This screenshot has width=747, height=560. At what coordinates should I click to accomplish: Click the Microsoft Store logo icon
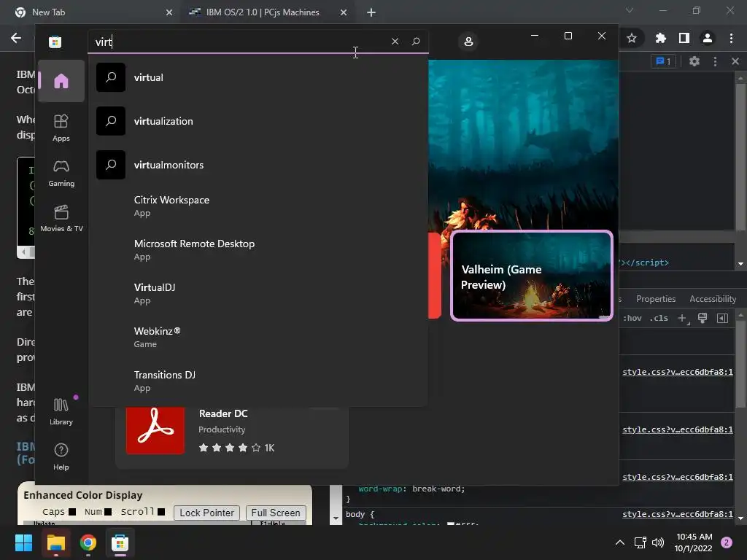click(55, 42)
